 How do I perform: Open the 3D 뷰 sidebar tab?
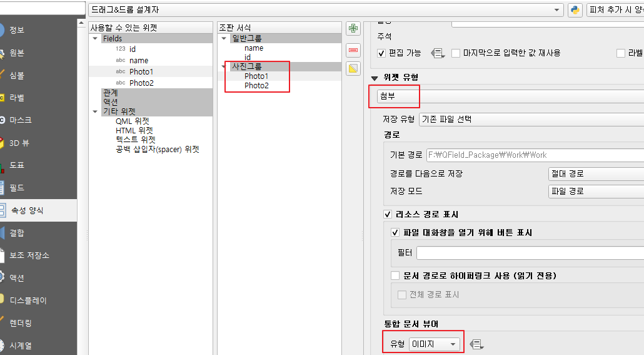point(19,143)
